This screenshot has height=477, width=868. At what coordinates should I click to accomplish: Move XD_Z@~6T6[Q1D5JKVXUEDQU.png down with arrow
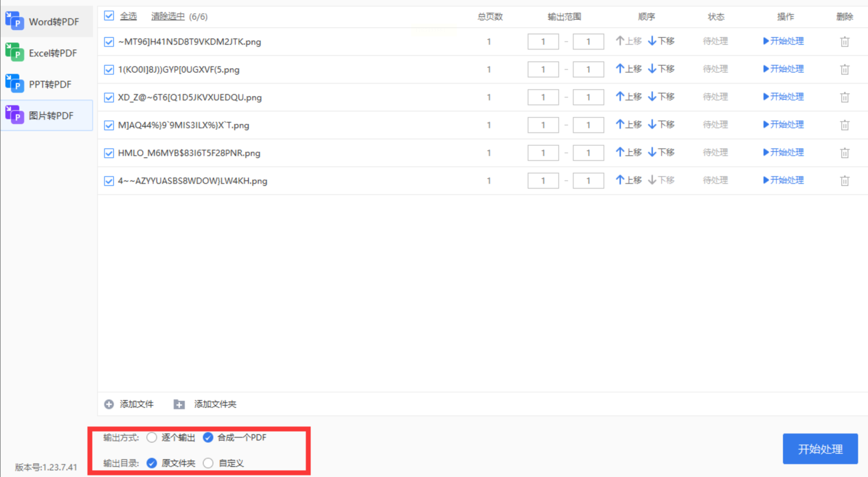pyautogui.click(x=652, y=97)
